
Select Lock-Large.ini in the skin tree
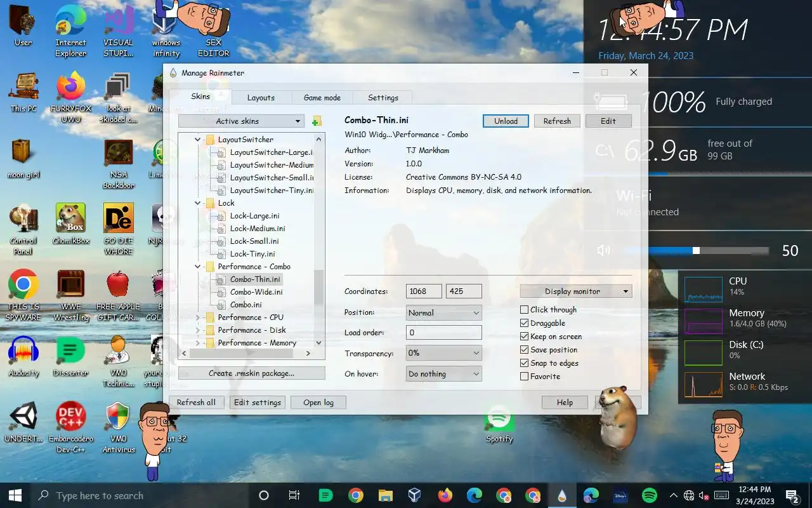pos(254,216)
